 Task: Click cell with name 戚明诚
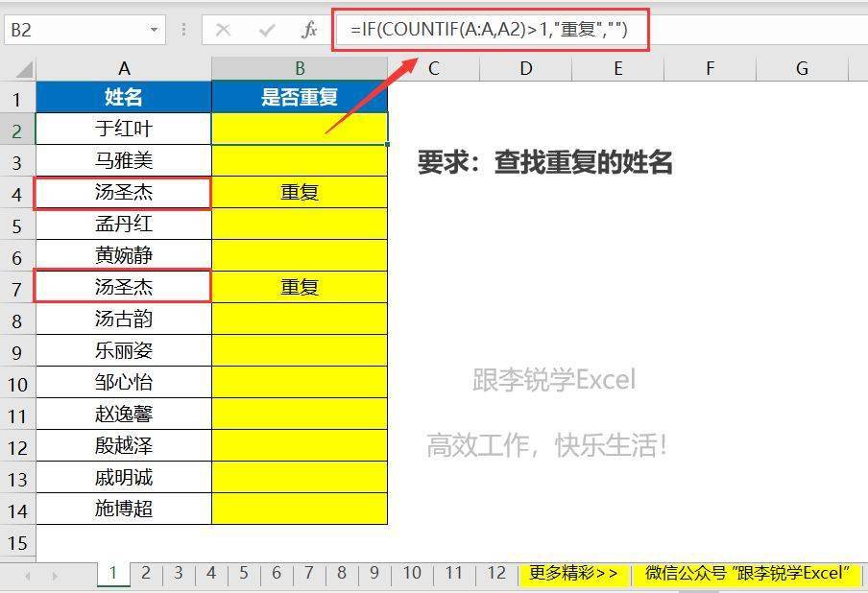[124, 477]
